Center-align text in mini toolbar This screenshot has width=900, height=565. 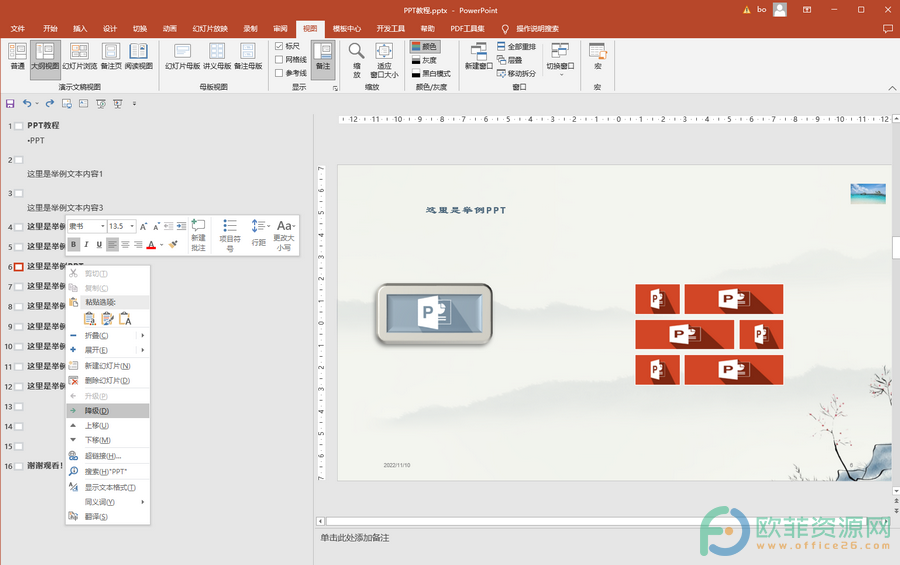125,245
